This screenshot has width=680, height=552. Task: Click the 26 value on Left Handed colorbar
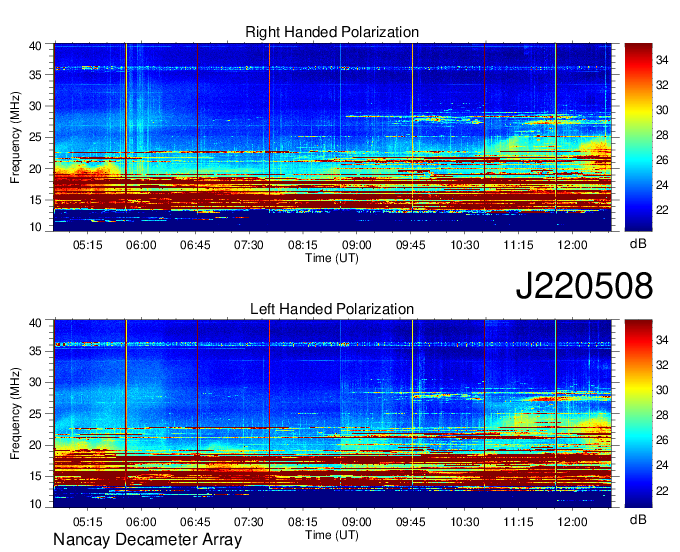pos(662,440)
